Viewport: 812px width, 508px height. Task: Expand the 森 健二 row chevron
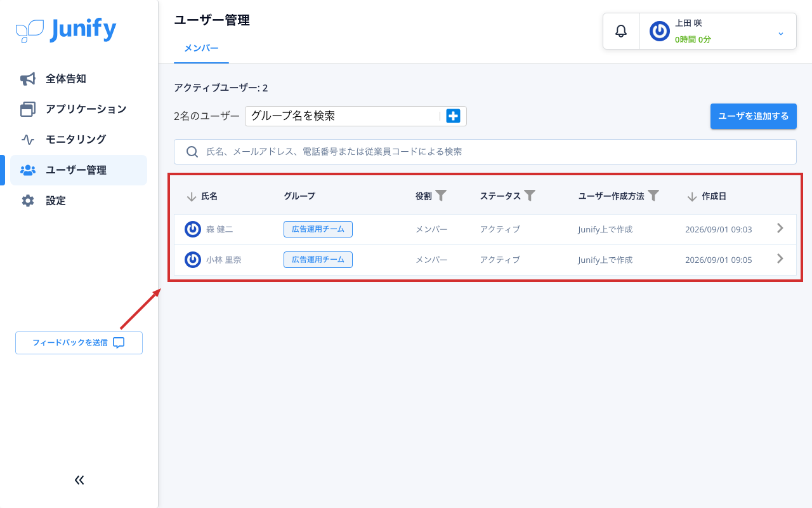point(780,228)
